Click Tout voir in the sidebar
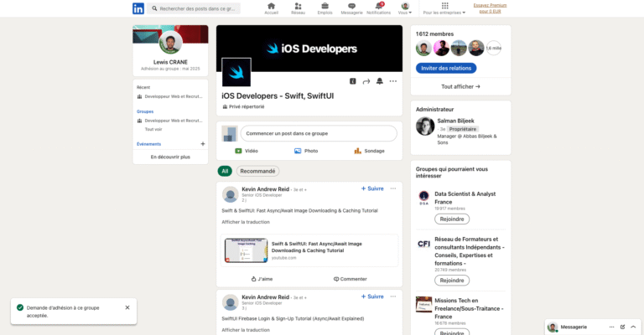 point(153,129)
